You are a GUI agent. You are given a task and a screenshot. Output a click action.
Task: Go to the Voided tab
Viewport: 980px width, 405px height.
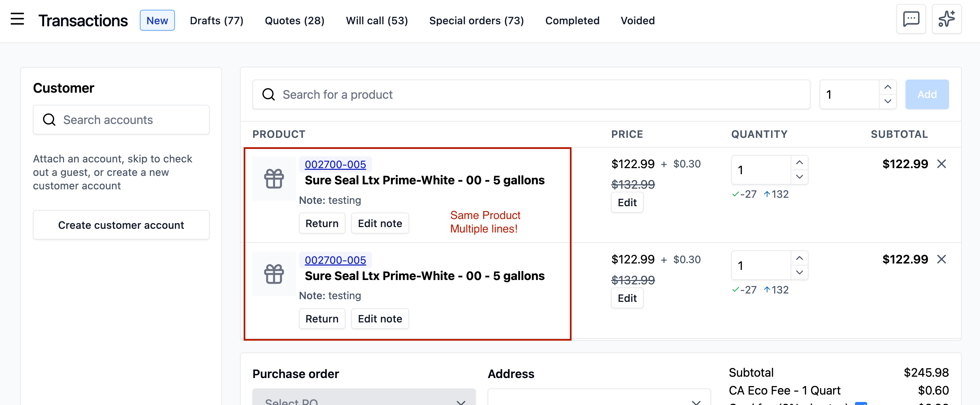(638, 21)
